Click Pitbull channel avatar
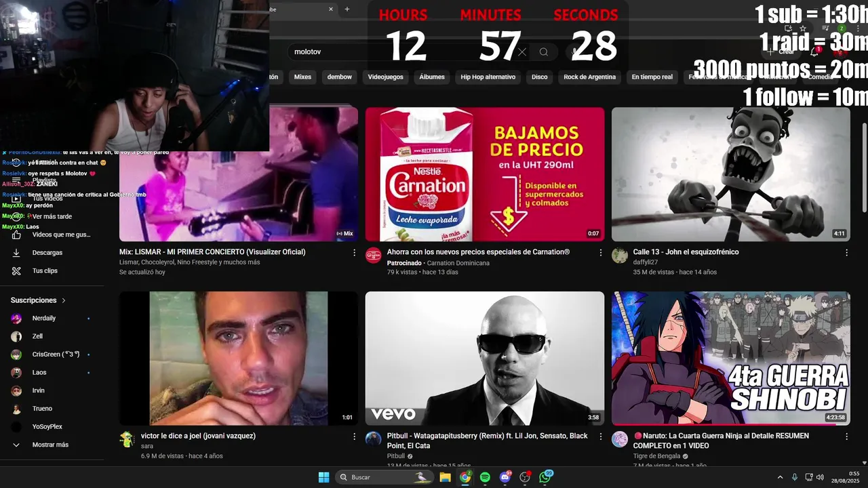This screenshot has width=868, height=488. coord(374,439)
